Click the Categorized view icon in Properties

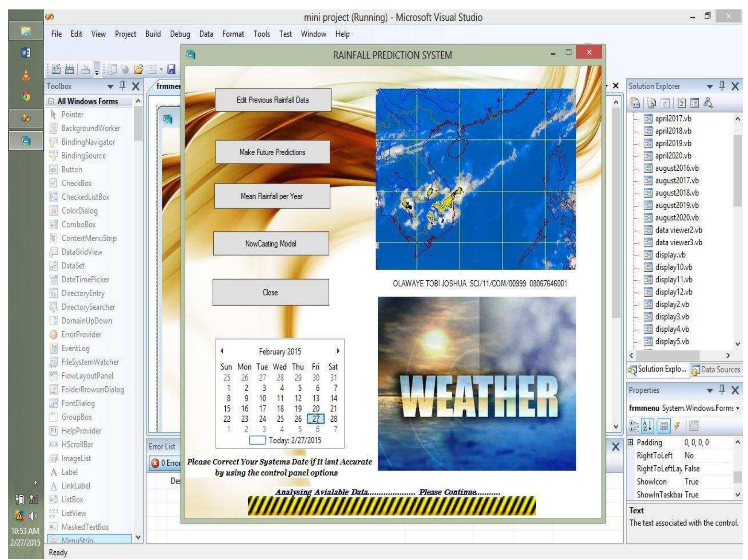[634, 426]
